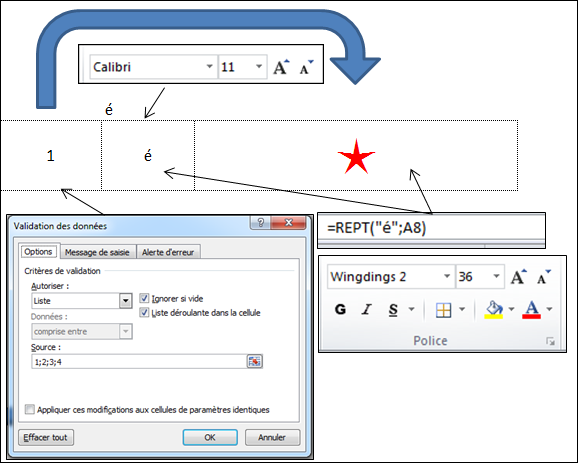Apply red font color icon
The image size is (578, 463).
pyautogui.click(x=531, y=310)
